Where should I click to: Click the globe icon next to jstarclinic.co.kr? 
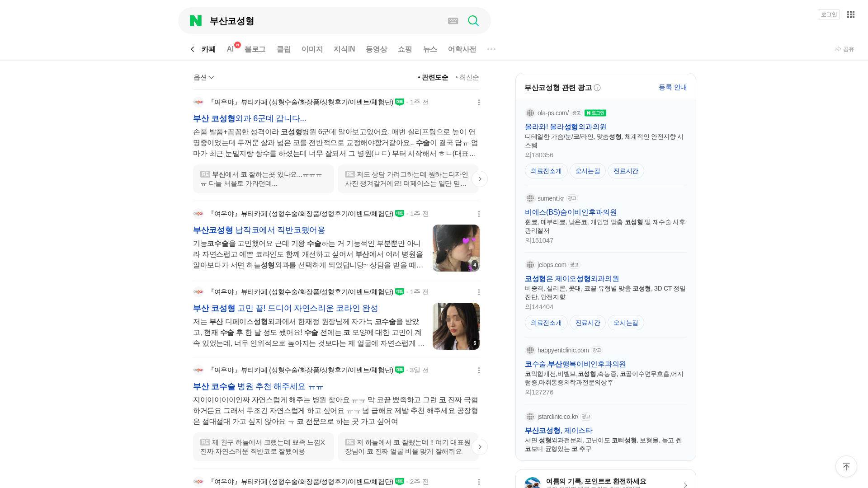530,417
